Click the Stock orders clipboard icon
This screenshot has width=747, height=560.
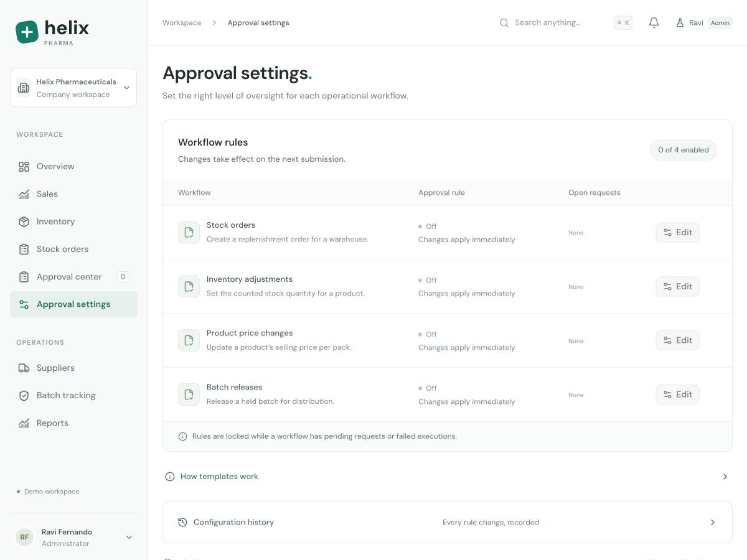point(24,249)
